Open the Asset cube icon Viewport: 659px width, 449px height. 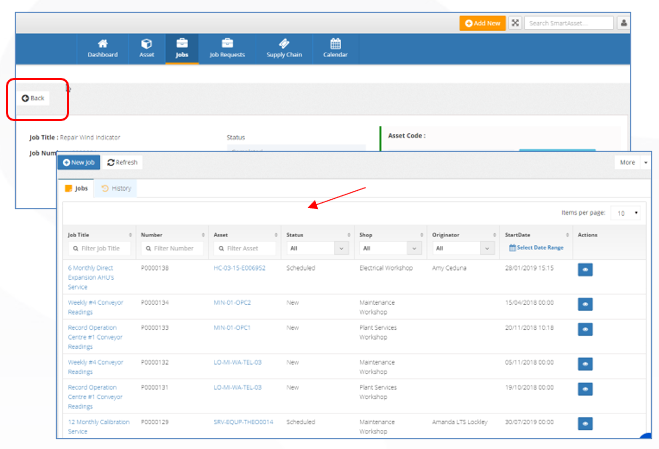point(147,48)
